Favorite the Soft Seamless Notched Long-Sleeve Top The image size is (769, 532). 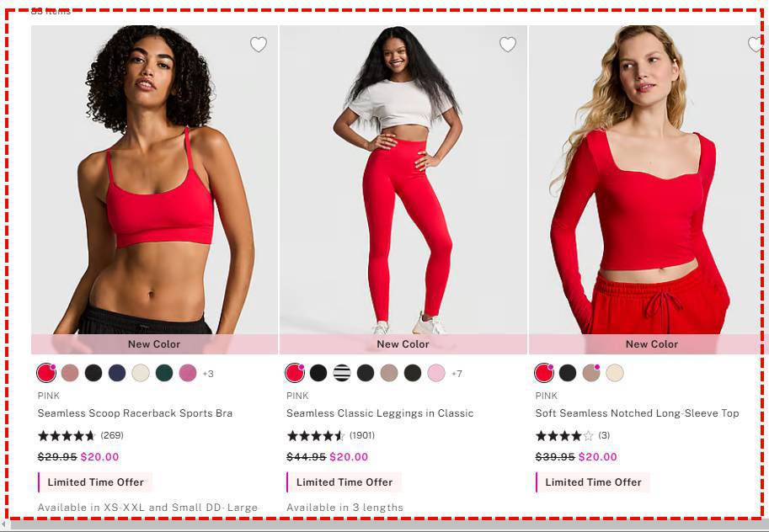756,45
